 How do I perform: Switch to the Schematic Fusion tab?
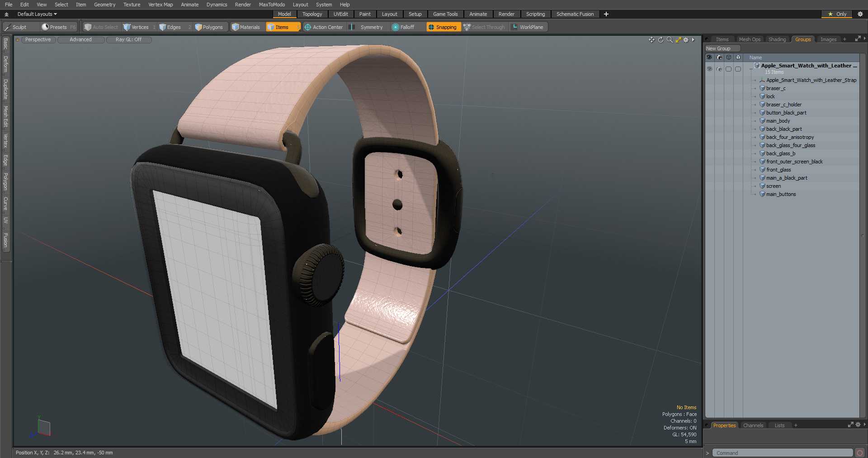pos(575,14)
